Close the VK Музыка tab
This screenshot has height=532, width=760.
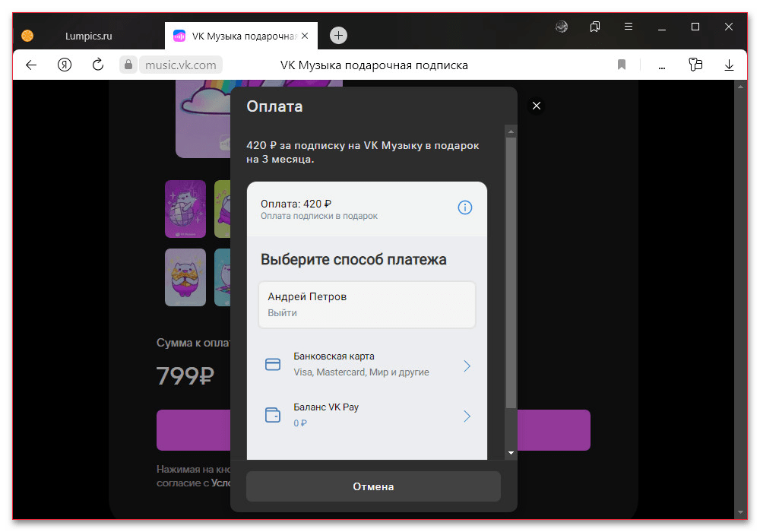tap(305, 36)
